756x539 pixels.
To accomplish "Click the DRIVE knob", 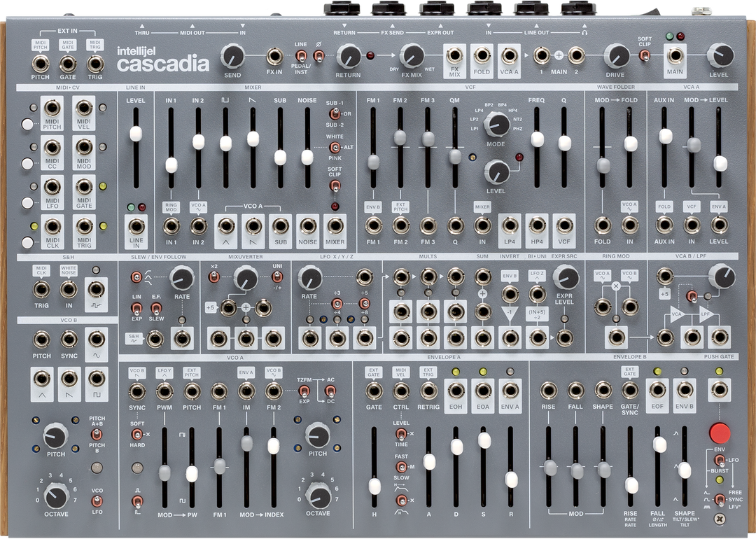I will point(616,56).
